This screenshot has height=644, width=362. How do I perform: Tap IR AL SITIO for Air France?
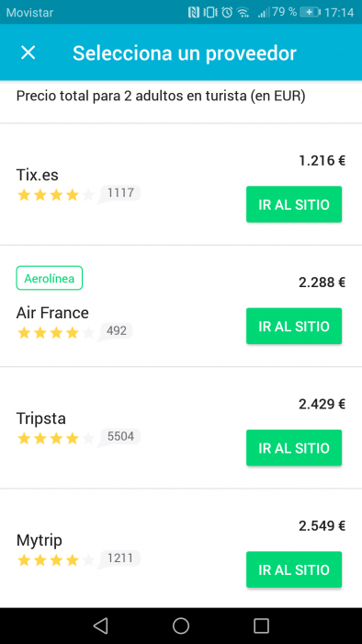(294, 326)
